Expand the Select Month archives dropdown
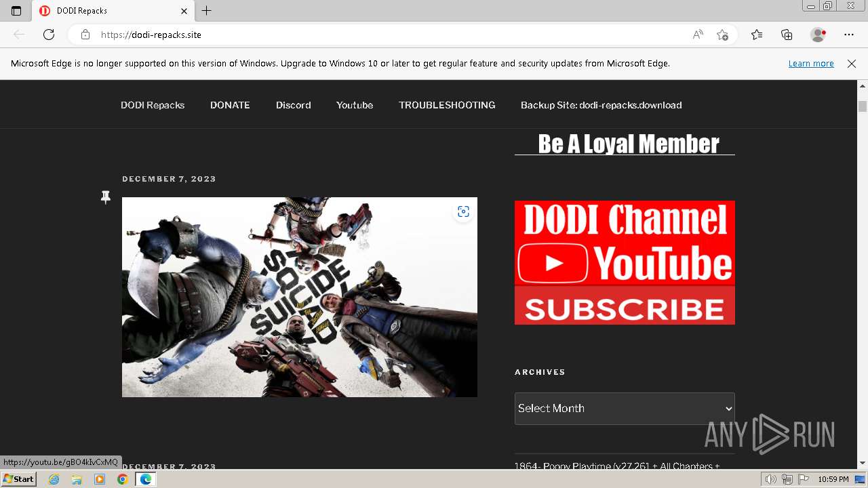868x488 pixels. click(625, 409)
